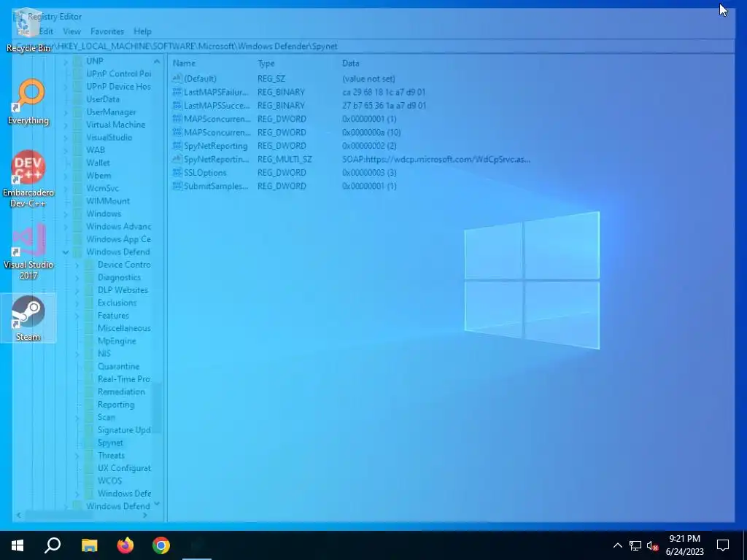Screen dimensions: 747x560
Task: Select the Recycle Bin desktop icon
Action: tap(28, 31)
